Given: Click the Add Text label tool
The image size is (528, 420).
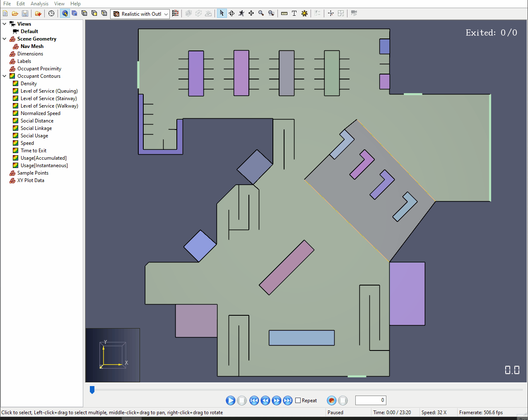Looking at the screenshot, I should pyautogui.click(x=294, y=13).
